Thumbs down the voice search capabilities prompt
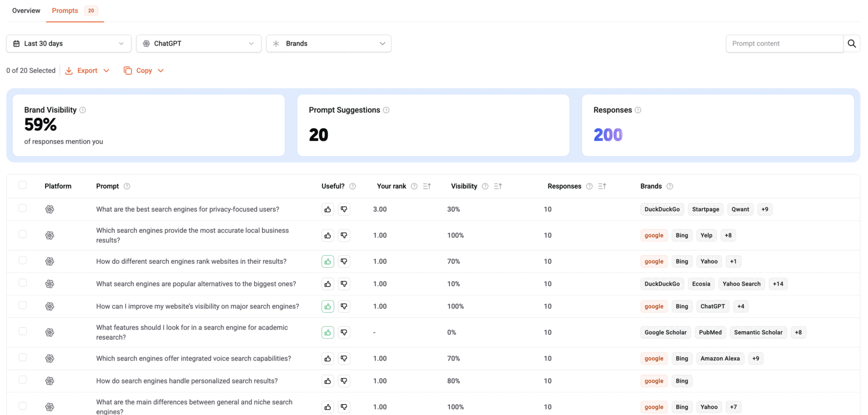The image size is (868, 415). (344, 359)
